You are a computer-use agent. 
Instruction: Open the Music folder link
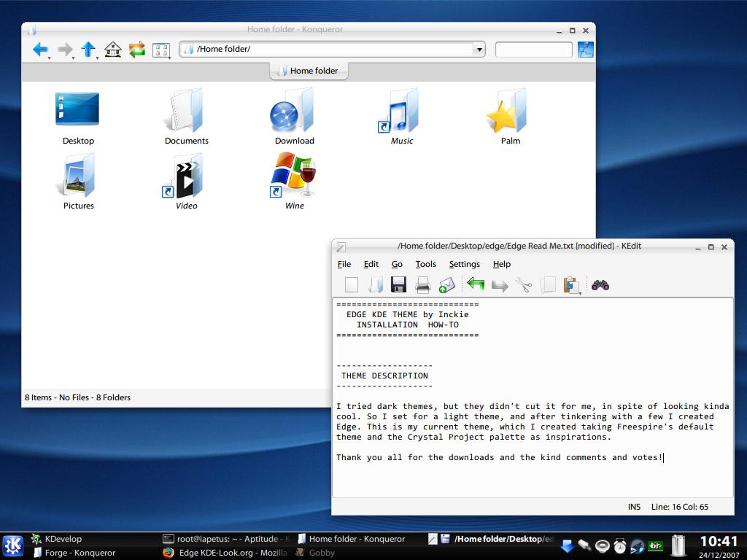coord(402,117)
